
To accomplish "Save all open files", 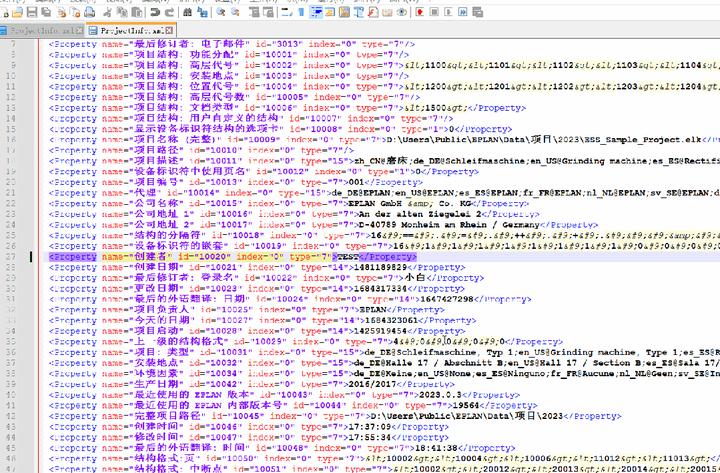I will point(46,12).
